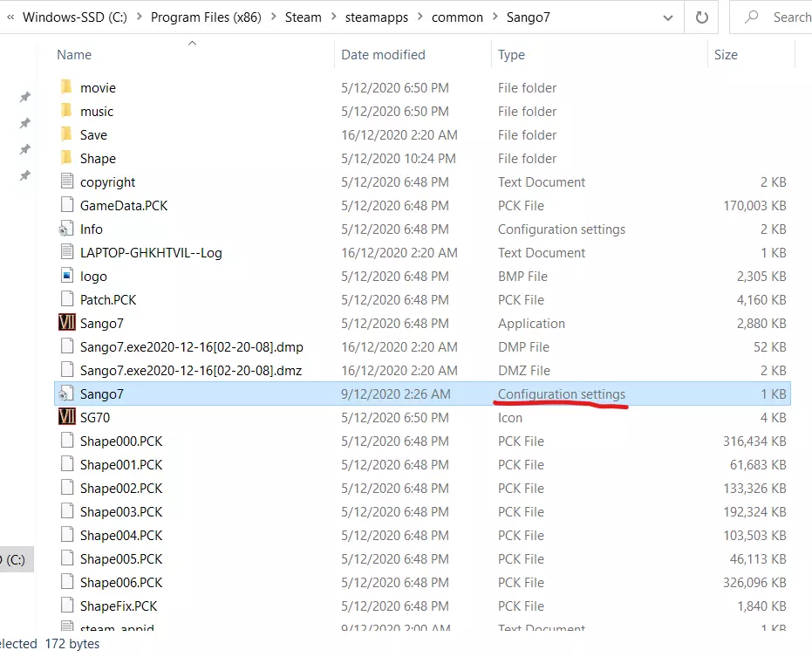The image size is (812, 657).
Task: Expand chevron after Windows-SSD (C:)
Action: 140,17
